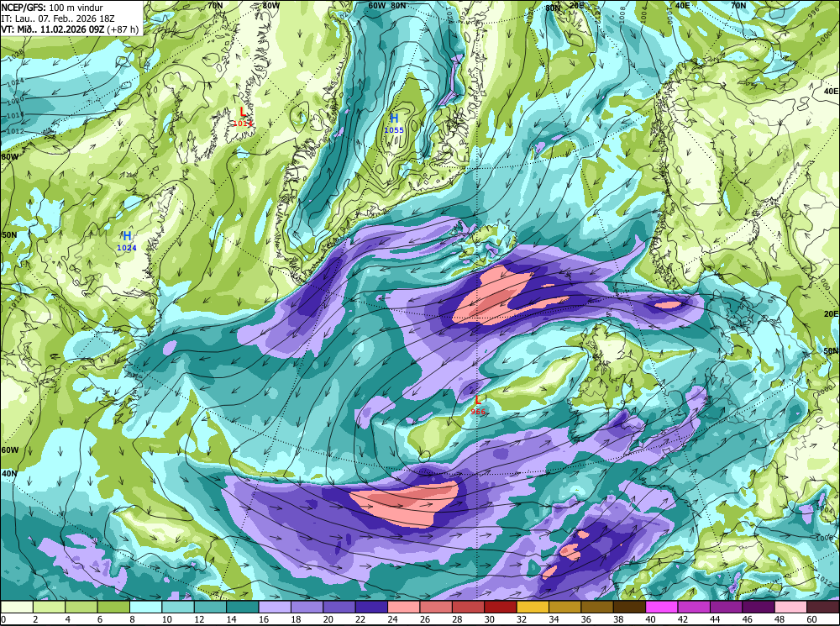Select the red 28–30 legend swatch
Viewport: 840px width, 626px height.
(468, 607)
